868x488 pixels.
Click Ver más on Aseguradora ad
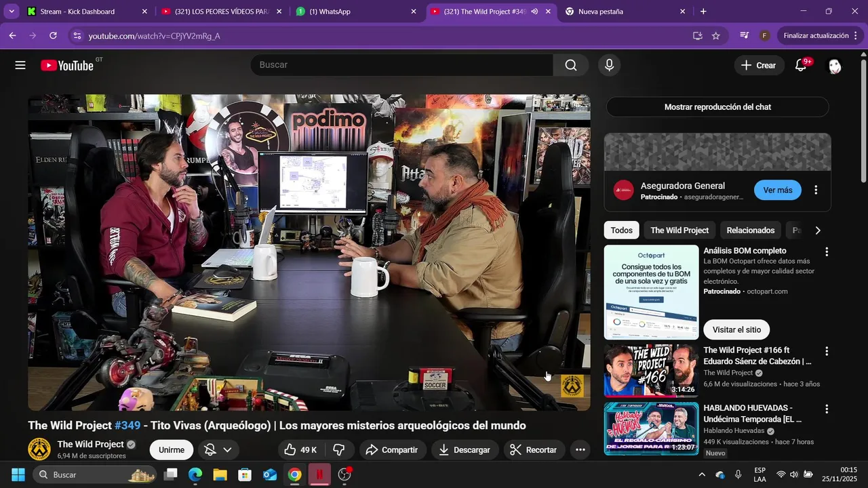tap(778, 190)
